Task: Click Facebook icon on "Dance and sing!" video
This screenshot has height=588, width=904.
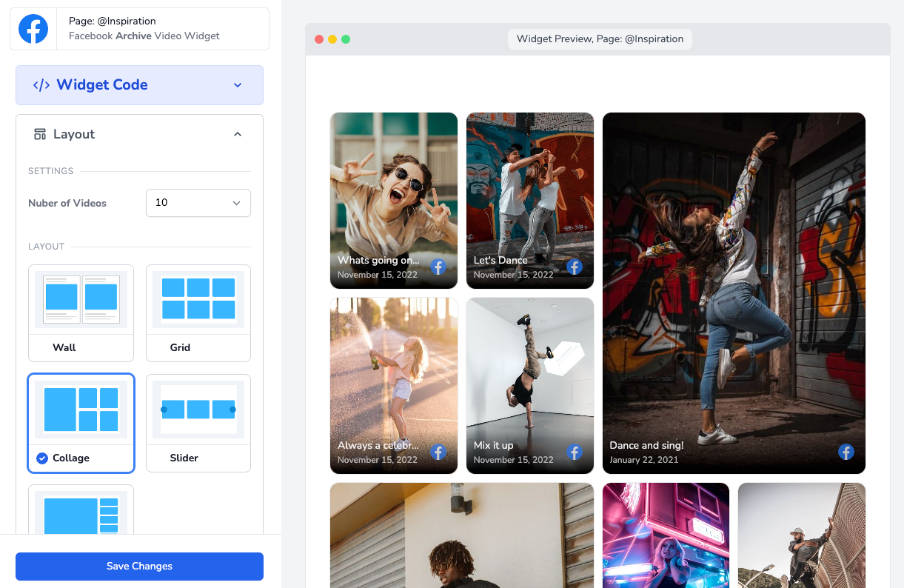Action: (846, 452)
